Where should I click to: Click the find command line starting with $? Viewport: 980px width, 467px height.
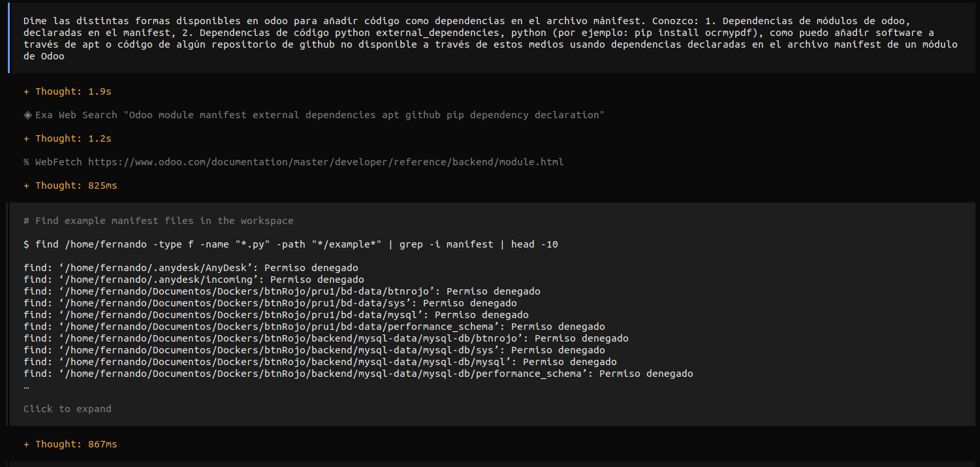pyautogui.click(x=291, y=244)
